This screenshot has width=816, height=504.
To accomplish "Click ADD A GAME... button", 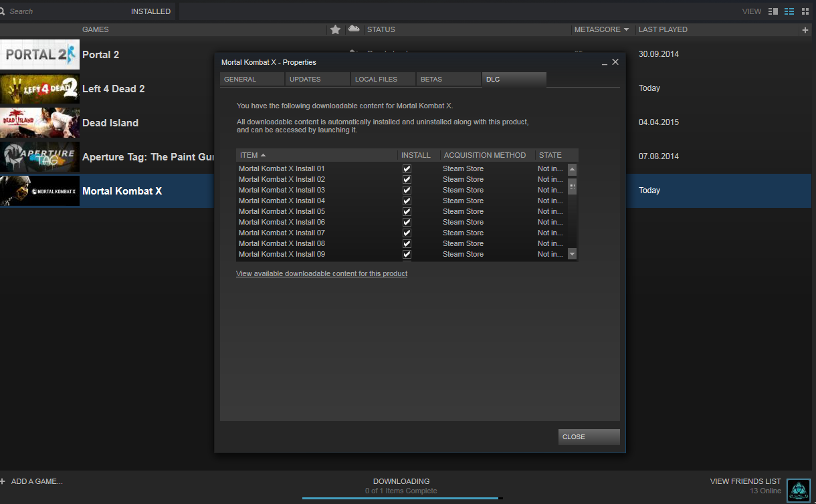I will [x=37, y=481].
